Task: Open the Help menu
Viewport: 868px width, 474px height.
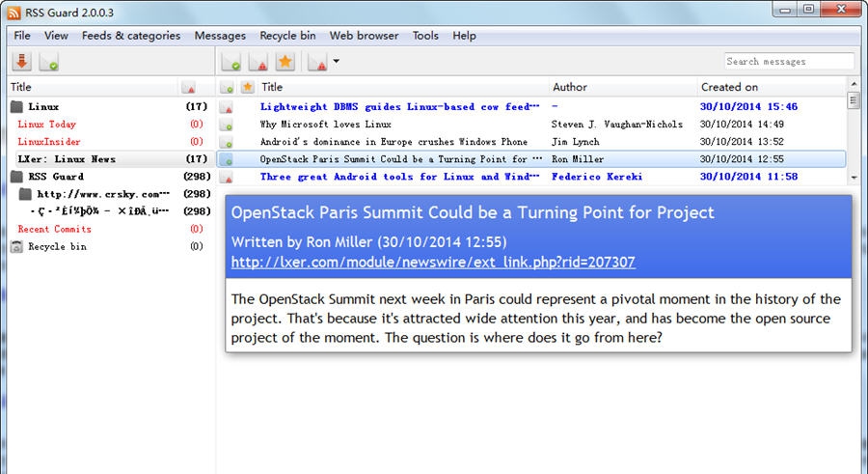Action: (x=464, y=36)
